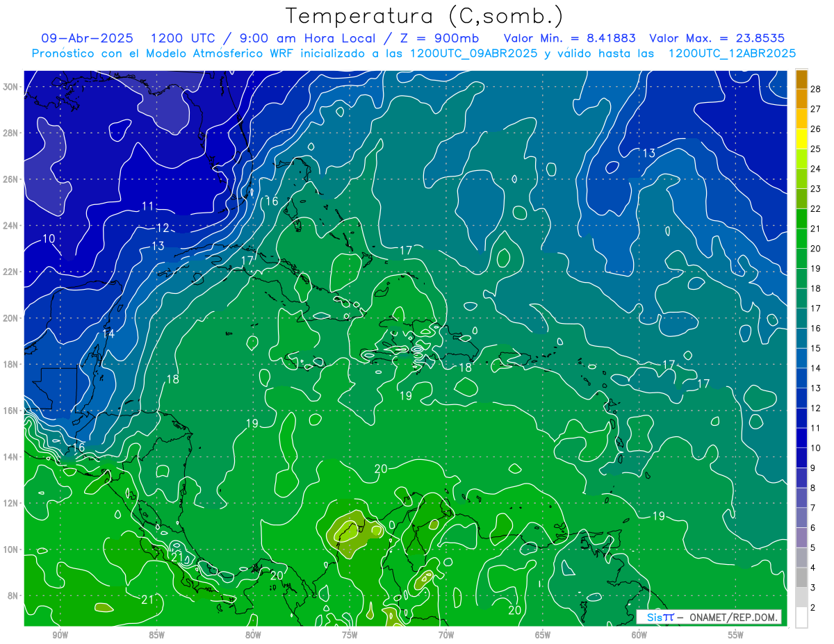This screenshot has width=834, height=644.
Task: Click the "14N" latitude axis label
Action: (x=11, y=457)
